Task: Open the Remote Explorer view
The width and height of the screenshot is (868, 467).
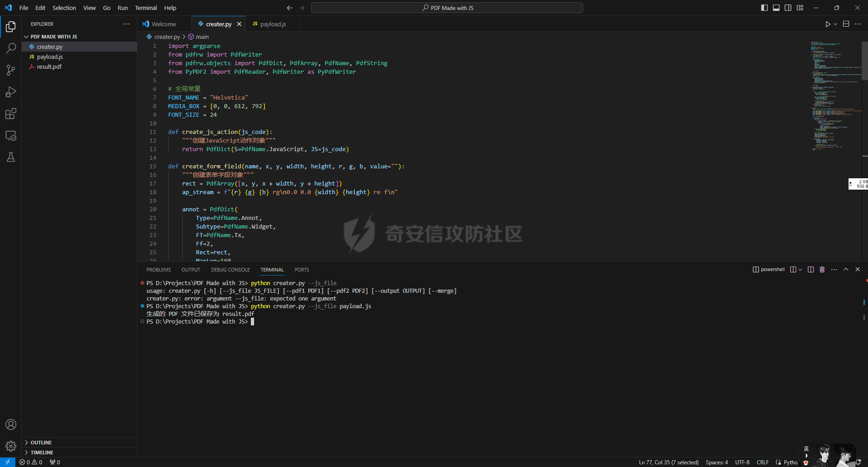Action: 11,135
